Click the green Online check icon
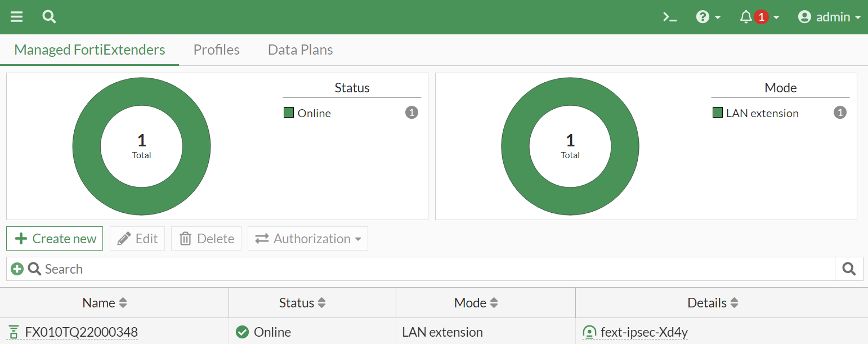 pyautogui.click(x=243, y=332)
